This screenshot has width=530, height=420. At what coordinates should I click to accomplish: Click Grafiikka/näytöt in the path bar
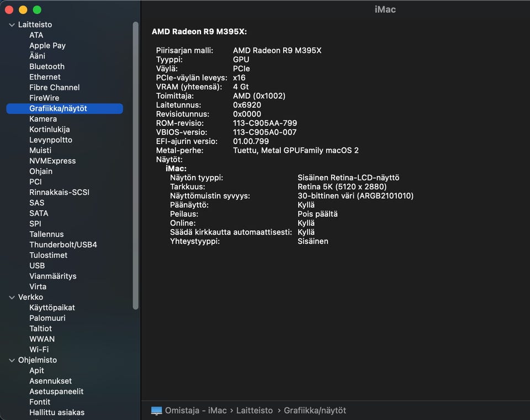(x=315, y=411)
